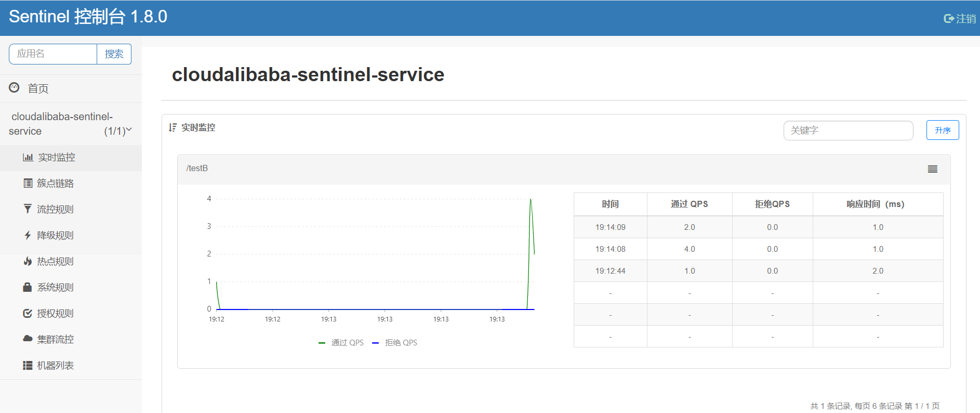Image resolution: width=980 pixels, height=413 pixels.
Task: Click the degrade rules lightning icon
Action: point(28,235)
